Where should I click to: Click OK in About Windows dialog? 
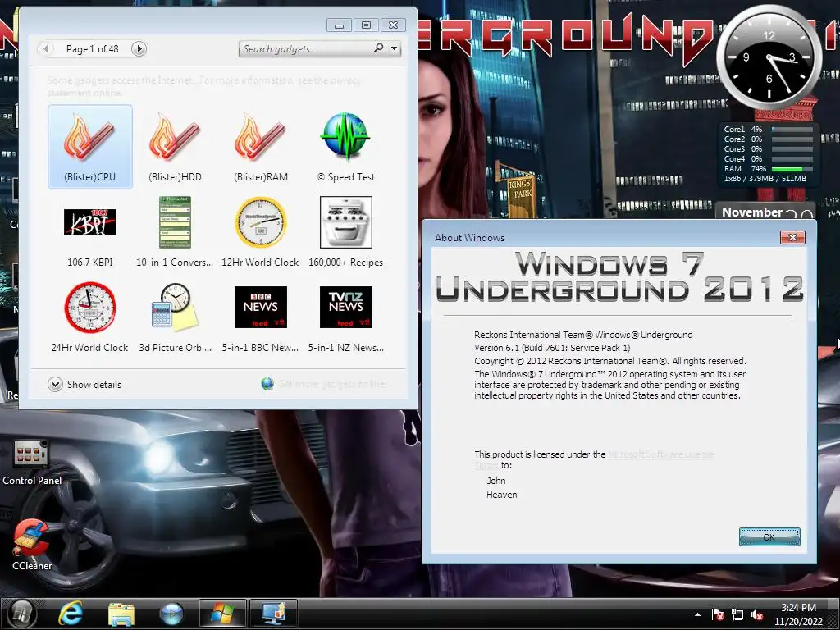tap(769, 536)
